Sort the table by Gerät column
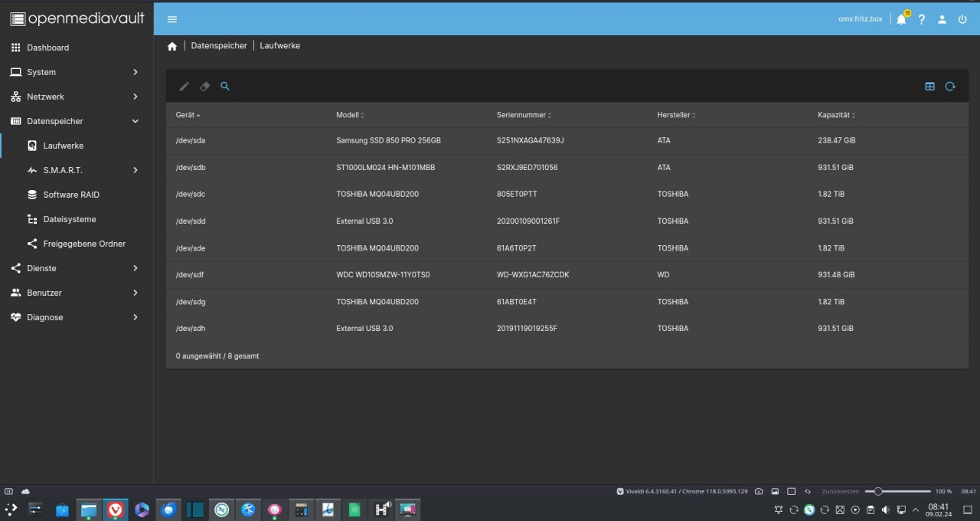The height and width of the screenshot is (521, 980). click(x=188, y=115)
